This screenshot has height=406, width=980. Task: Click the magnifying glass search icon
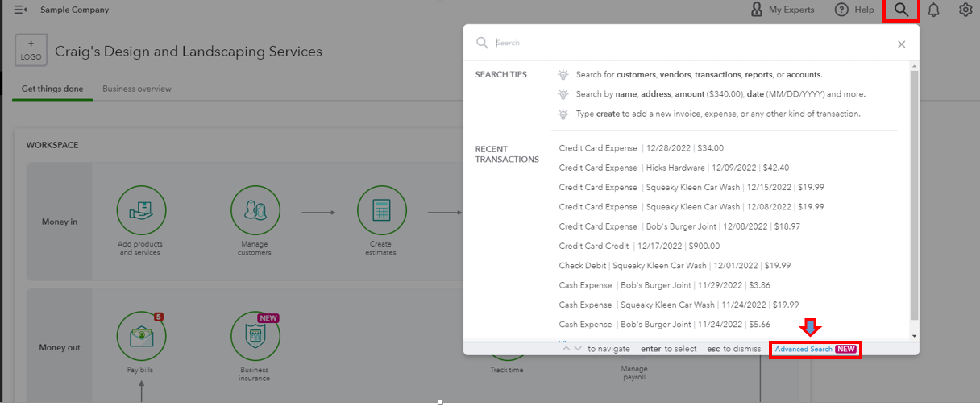click(x=901, y=10)
